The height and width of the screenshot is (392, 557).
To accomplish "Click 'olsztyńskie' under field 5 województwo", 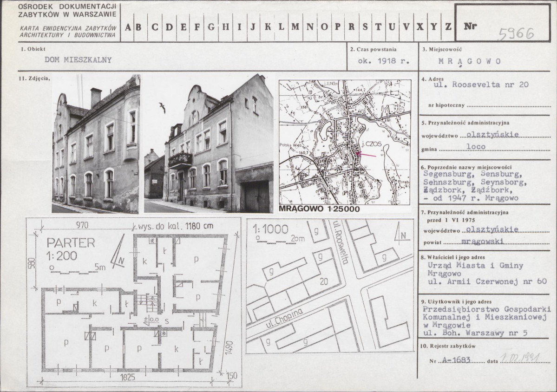I will click(x=492, y=135).
